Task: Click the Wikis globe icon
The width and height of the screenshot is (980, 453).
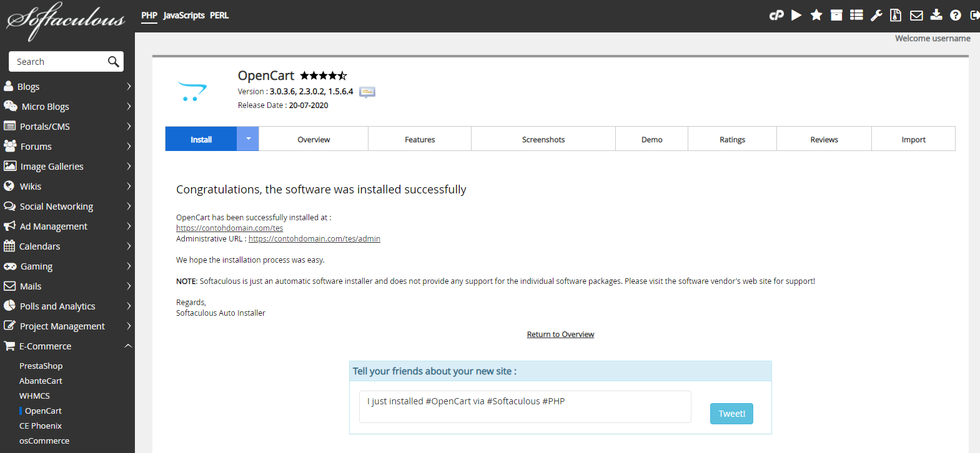Action: coord(9,186)
